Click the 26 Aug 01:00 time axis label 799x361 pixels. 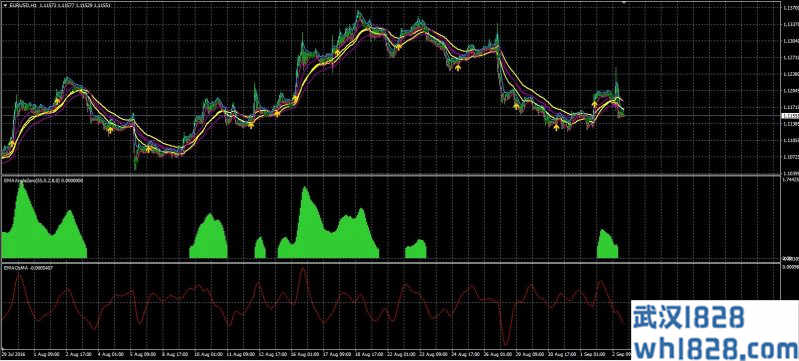(x=497, y=353)
